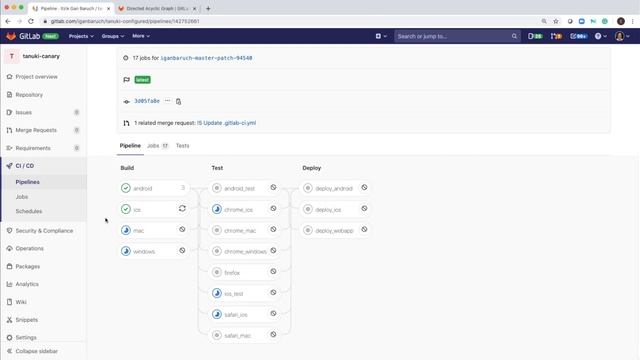Image resolution: width=640 pixels, height=360 pixels.
Task: Bookmark this page with star icon
Action: (556, 21)
